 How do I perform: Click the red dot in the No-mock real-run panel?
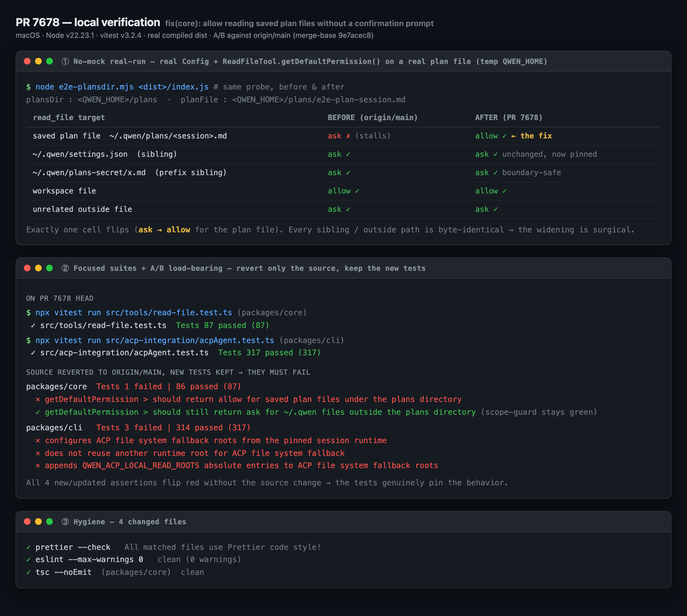click(28, 61)
